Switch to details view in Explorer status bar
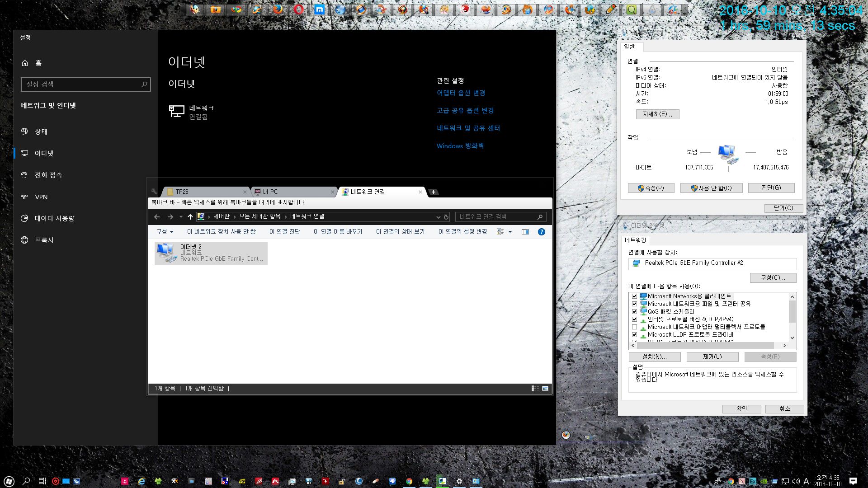The image size is (868, 488). 535,388
